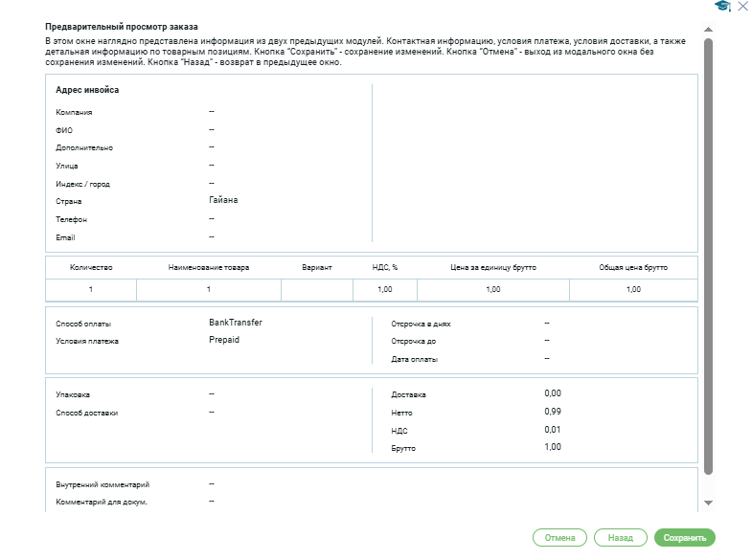
Task: Click the Брутто total value 1,00
Action: point(552,447)
